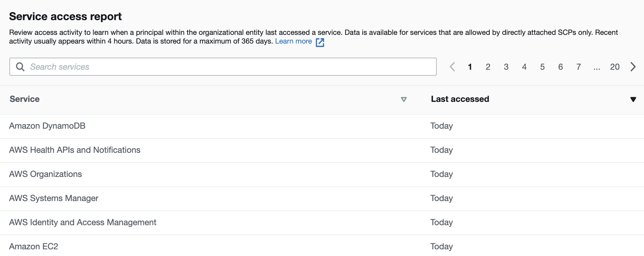Select AWS Health APIs and Notifications
Viewport: 644px width, 256px height.
click(75, 150)
